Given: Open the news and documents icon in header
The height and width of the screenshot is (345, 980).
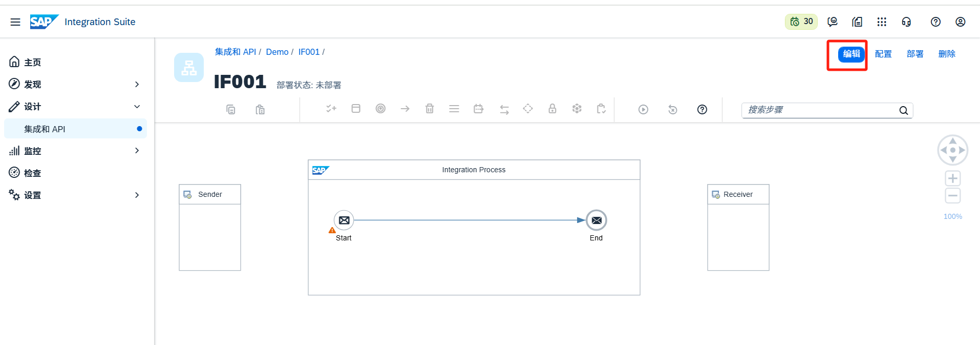Looking at the screenshot, I should click(x=857, y=22).
